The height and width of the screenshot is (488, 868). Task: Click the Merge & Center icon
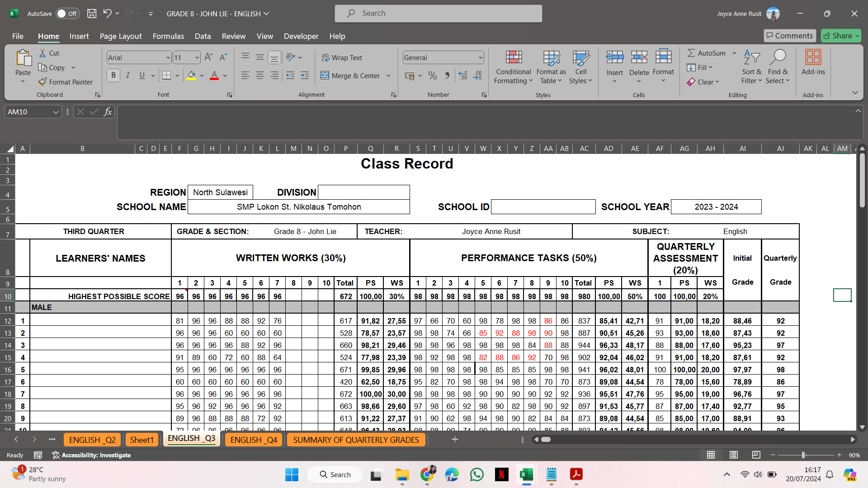pos(325,75)
